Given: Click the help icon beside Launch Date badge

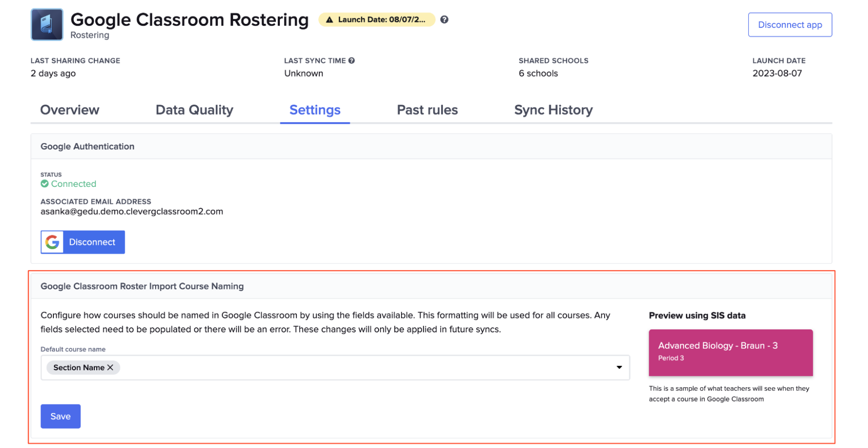Looking at the screenshot, I should (444, 19).
